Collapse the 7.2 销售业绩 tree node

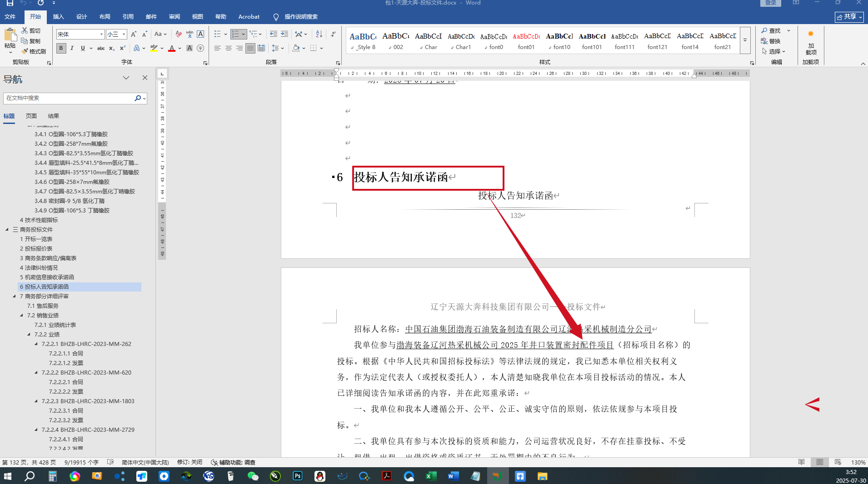coord(21,316)
